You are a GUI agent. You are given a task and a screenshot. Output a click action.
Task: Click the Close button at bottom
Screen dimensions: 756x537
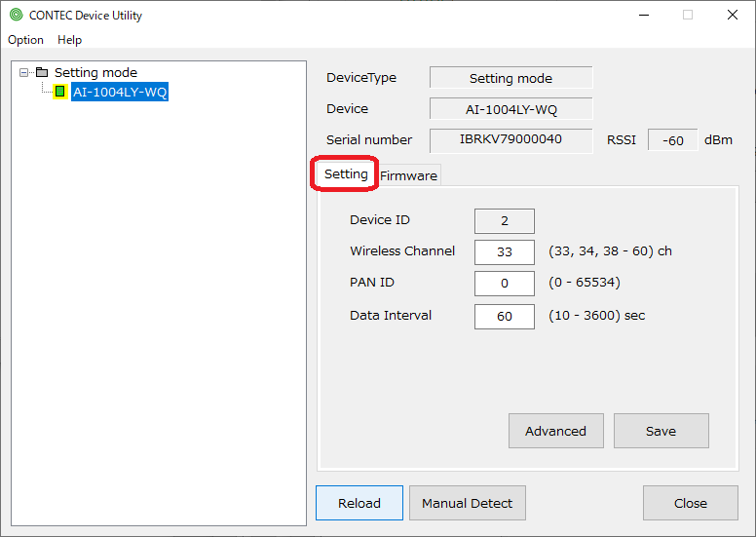pos(691,503)
